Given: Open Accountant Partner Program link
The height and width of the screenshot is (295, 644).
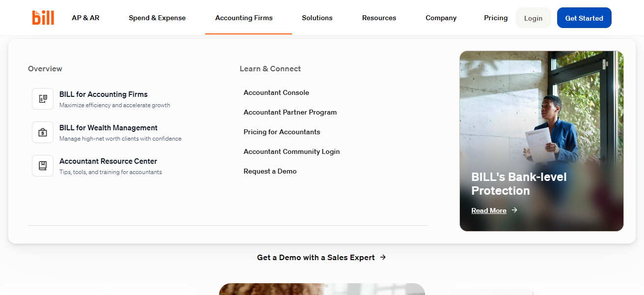Looking at the screenshot, I should click(290, 112).
